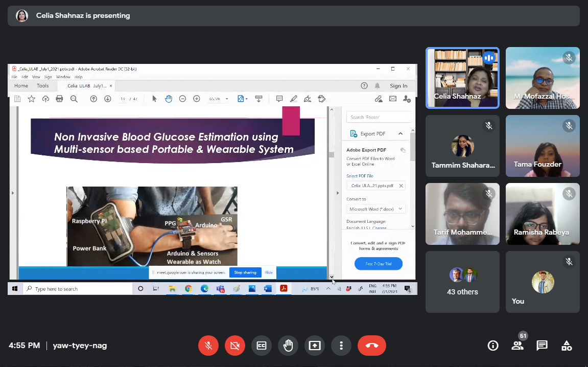Screen dimensions: 588x367
Task: Click the Stop sharing button
Action: [x=245, y=272]
